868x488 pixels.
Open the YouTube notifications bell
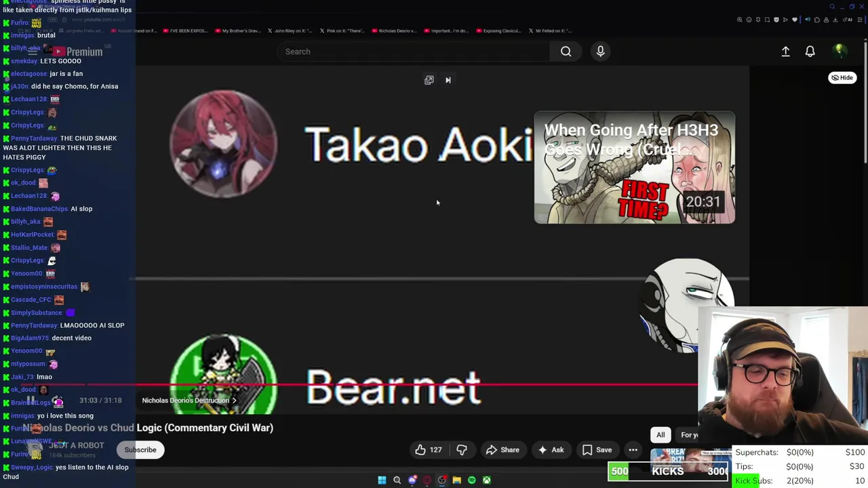pos(810,52)
